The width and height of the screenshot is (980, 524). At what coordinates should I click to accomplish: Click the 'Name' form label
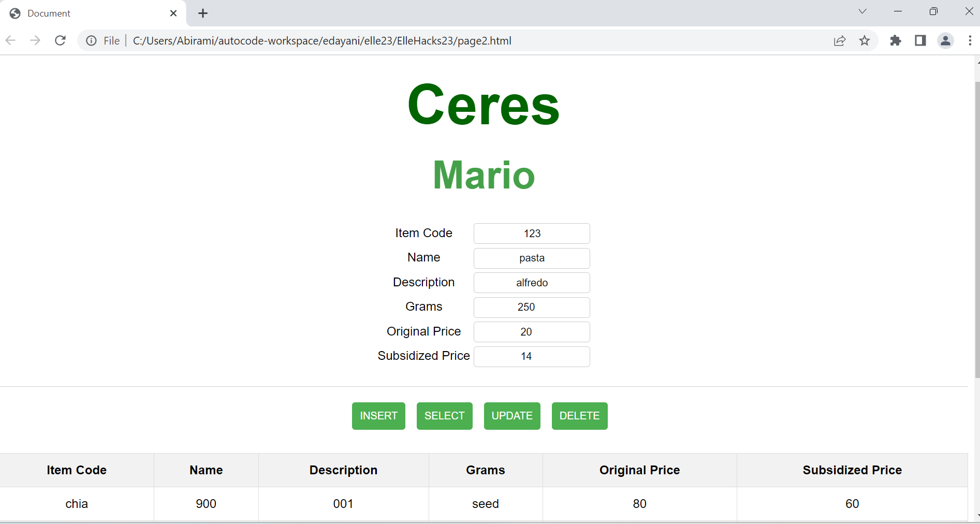coord(423,257)
